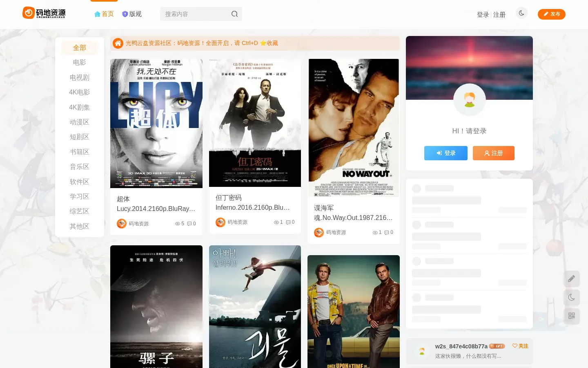Toggle night mode from floating moon button

[572, 297]
